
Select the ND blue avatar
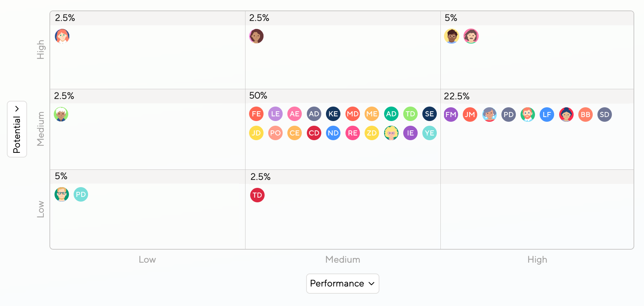[x=333, y=133]
